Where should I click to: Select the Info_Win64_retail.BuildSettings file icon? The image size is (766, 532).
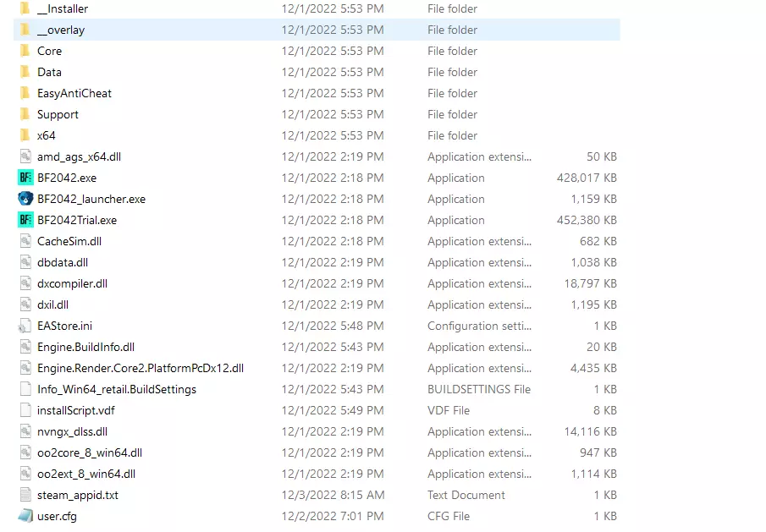25,389
